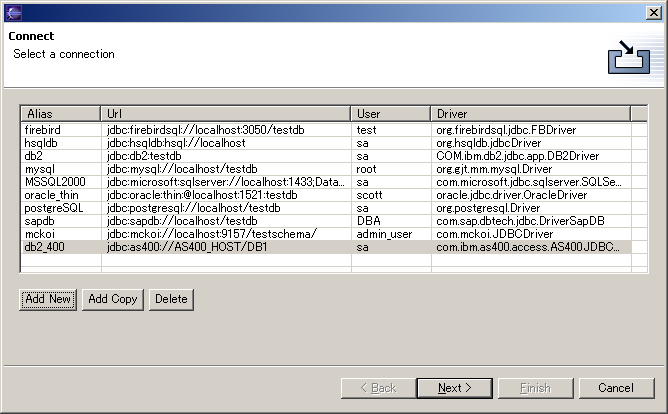Click the jdbc:postgresql://localhost/testdb url cell

(x=193, y=208)
